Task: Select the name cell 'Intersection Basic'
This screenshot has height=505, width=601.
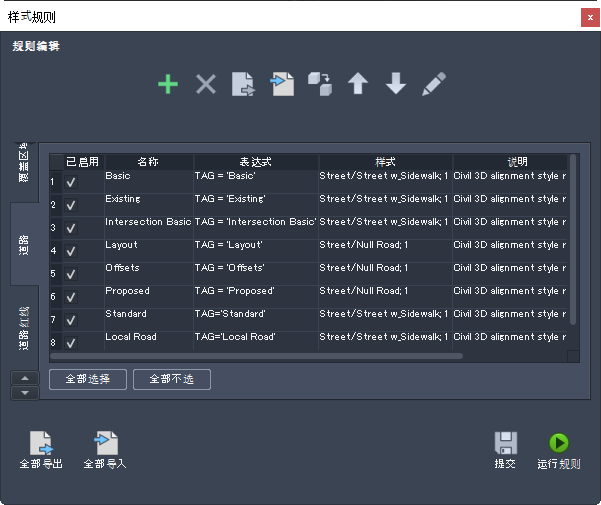Action: tap(149, 228)
